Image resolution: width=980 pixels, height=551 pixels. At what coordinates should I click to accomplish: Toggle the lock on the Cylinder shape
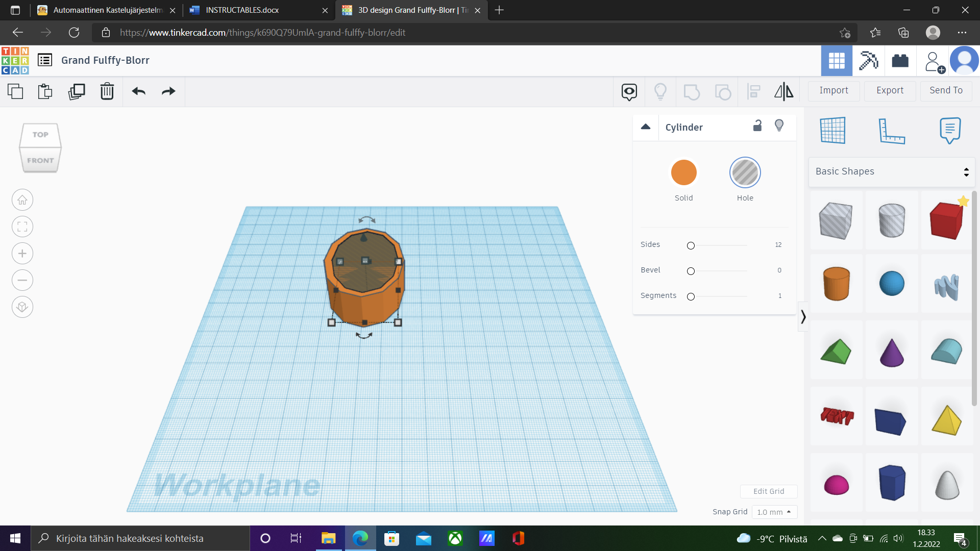pyautogui.click(x=757, y=126)
